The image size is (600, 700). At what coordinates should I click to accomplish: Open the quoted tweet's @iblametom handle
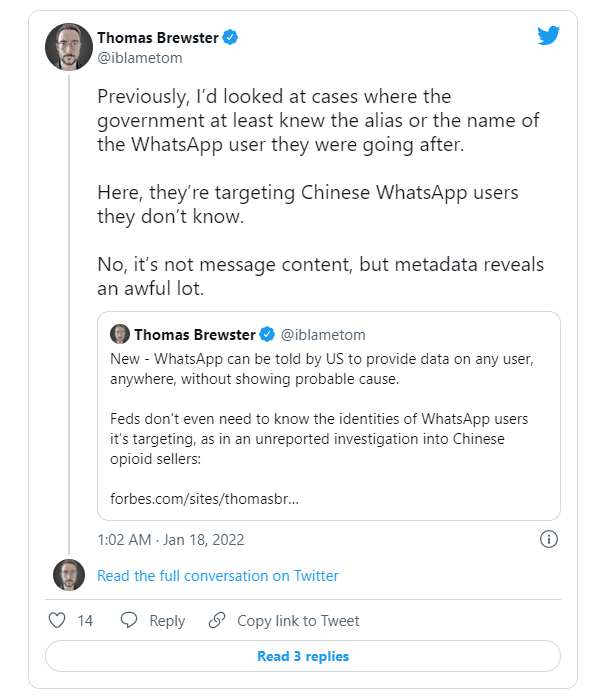pos(323,334)
